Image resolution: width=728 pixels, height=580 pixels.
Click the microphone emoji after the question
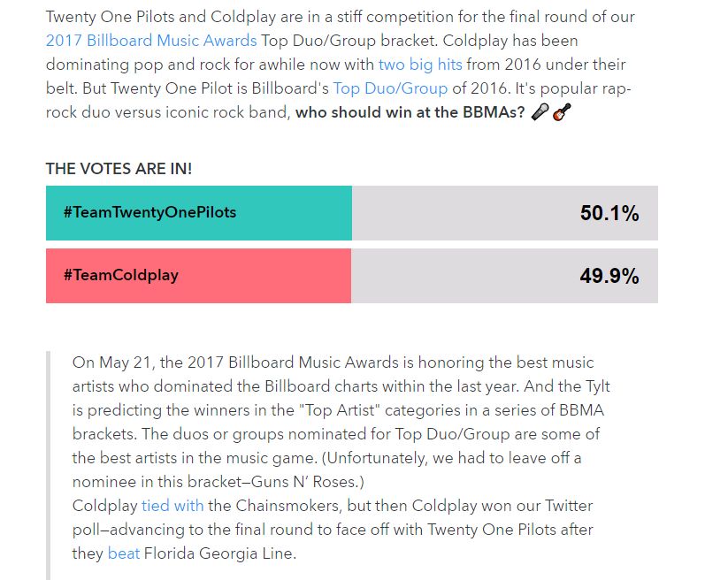(x=539, y=113)
